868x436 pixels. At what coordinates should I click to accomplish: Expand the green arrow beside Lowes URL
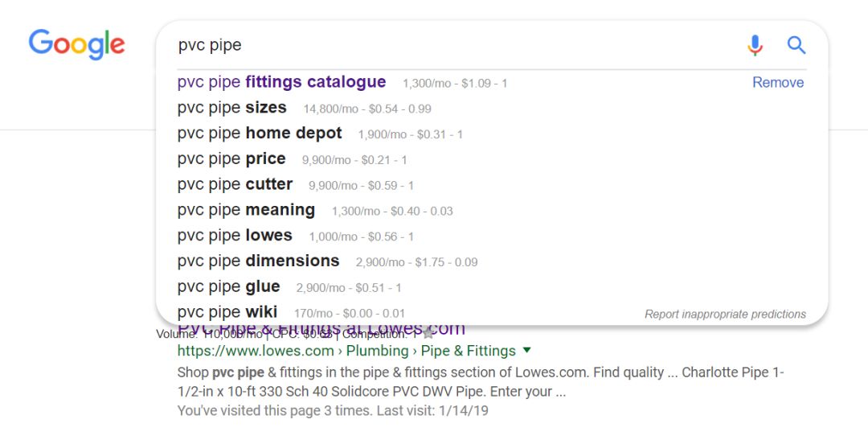pos(527,350)
